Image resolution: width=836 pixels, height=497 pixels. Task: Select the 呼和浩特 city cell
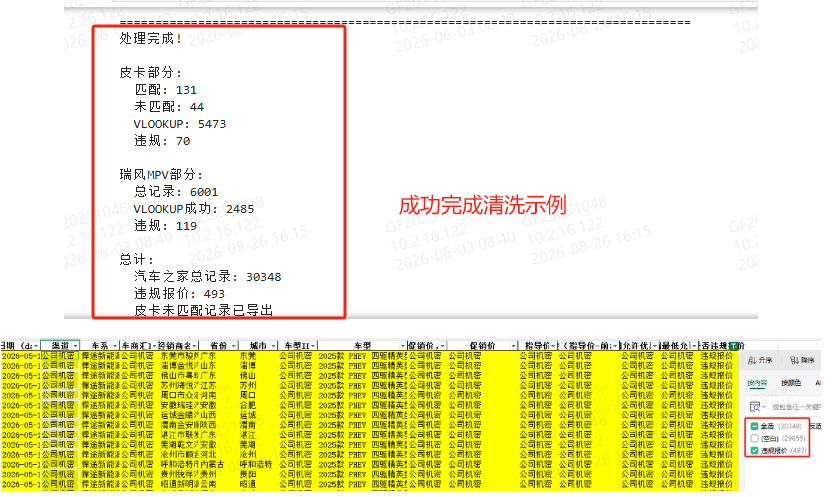click(256, 464)
